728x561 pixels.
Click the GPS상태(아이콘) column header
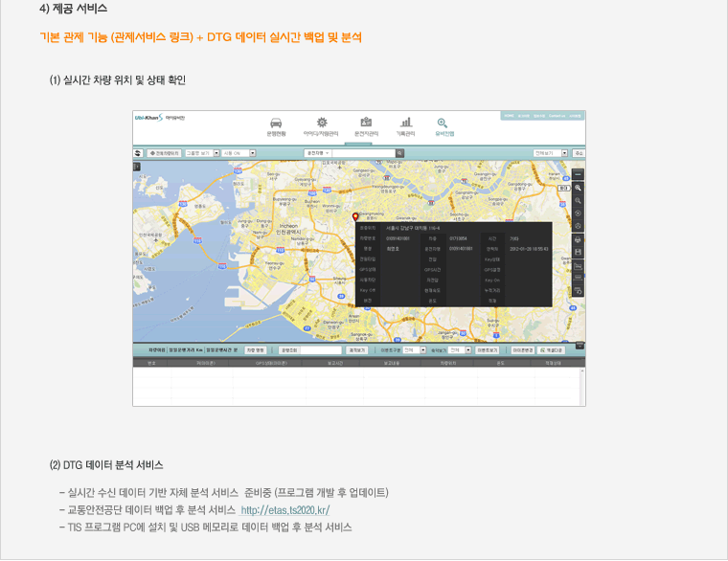point(272,363)
